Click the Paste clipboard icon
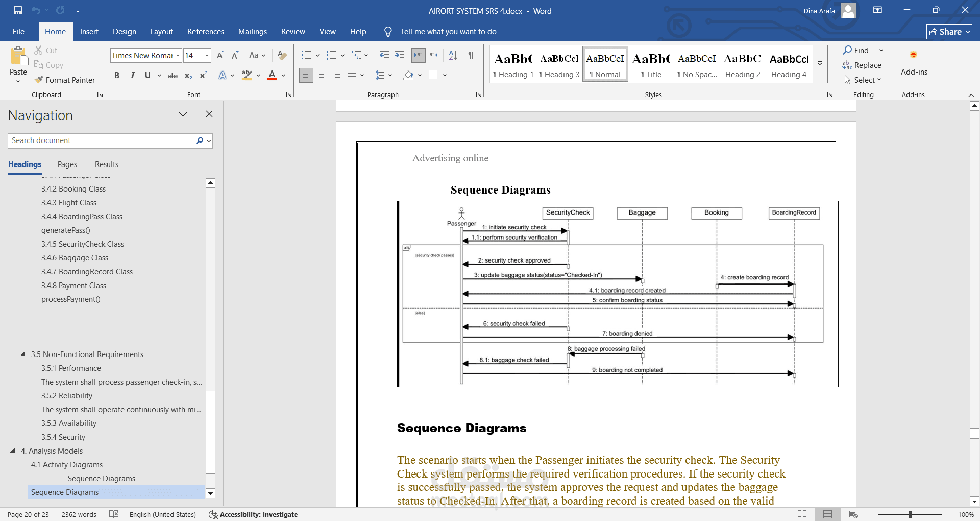Viewport: 980px width, 521px height. click(x=18, y=56)
